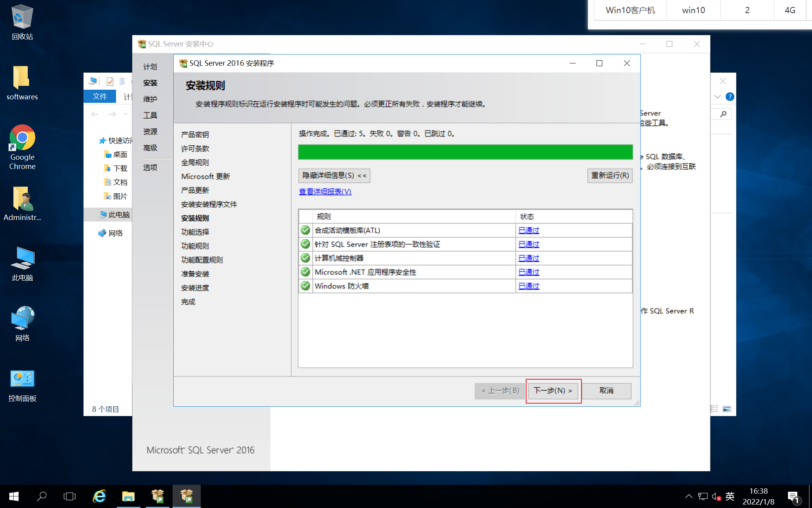Click the 取消 button
The image size is (812, 508).
[x=607, y=391]
